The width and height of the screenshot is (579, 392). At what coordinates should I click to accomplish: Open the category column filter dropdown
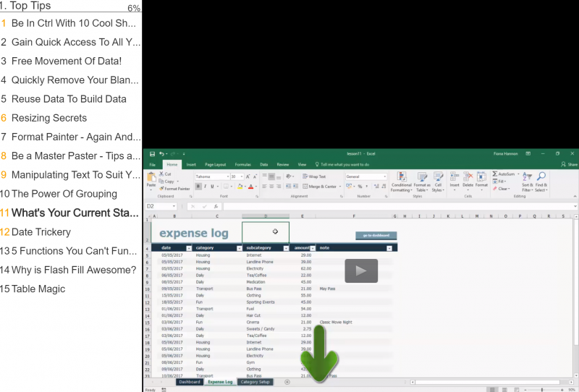pyautogui.click(x=239, y=248)
